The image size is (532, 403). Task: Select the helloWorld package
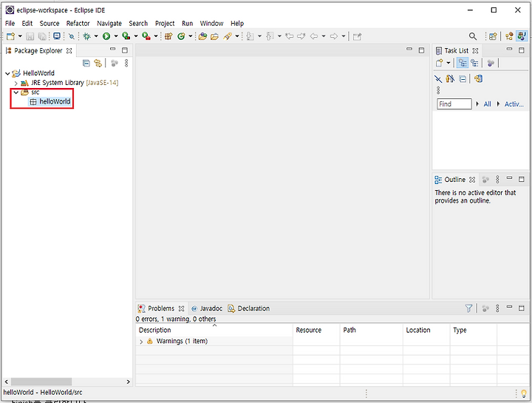(50, 101)
